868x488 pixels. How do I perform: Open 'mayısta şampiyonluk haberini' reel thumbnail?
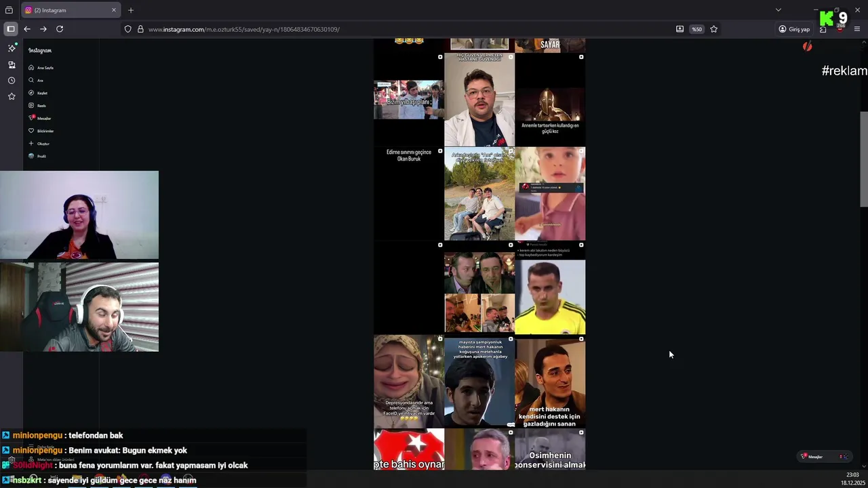(479, 382)
